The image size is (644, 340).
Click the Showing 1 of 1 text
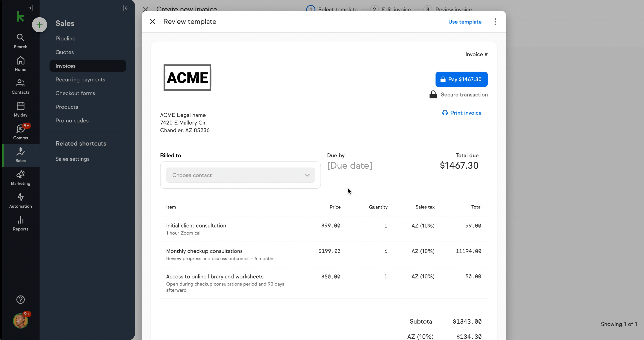(x=619, y=324)
